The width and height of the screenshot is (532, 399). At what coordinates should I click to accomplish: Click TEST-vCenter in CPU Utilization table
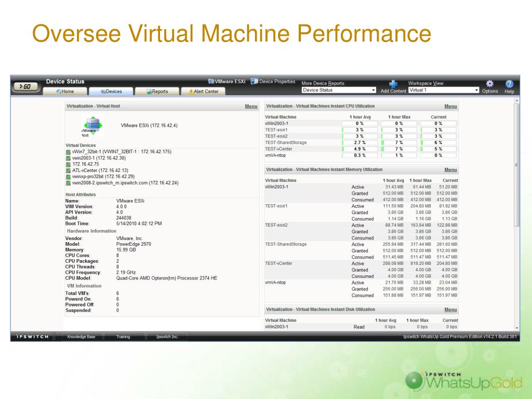[x=278, y=149]
